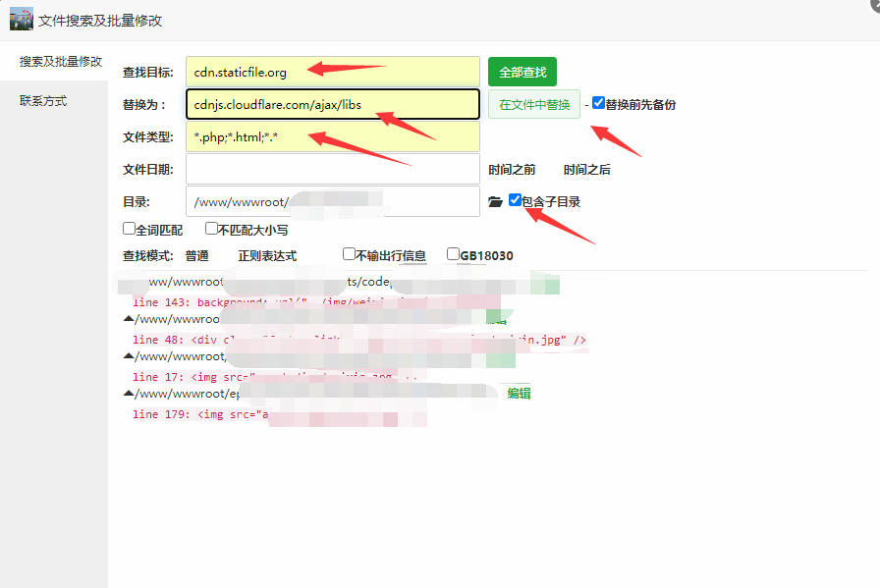Select 正则表达式 search mode
This screenshot has height=588, width=880.
(267, 256)
